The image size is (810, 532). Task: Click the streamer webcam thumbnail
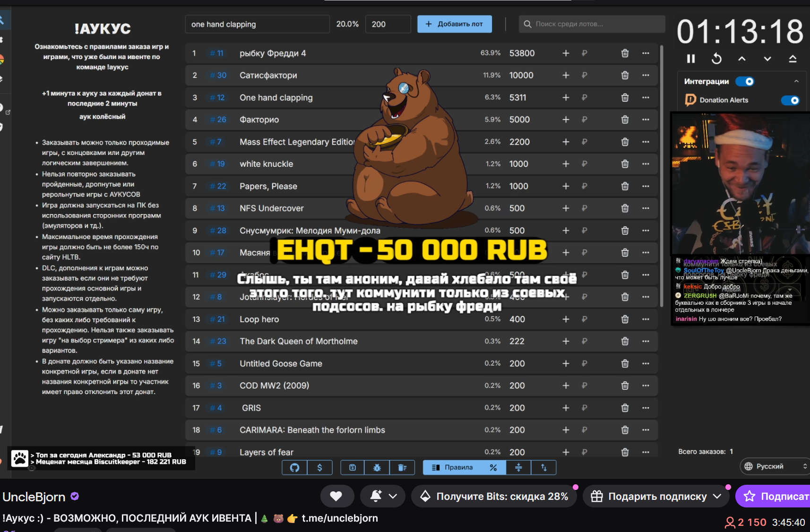coord(740,183)
